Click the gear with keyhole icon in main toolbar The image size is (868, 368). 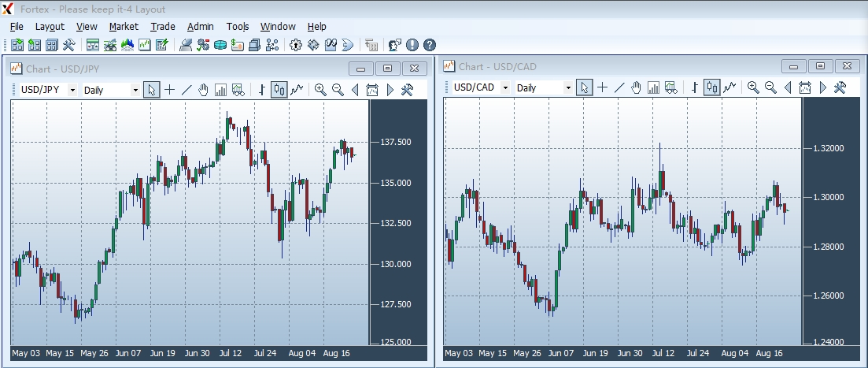[296, 45]
